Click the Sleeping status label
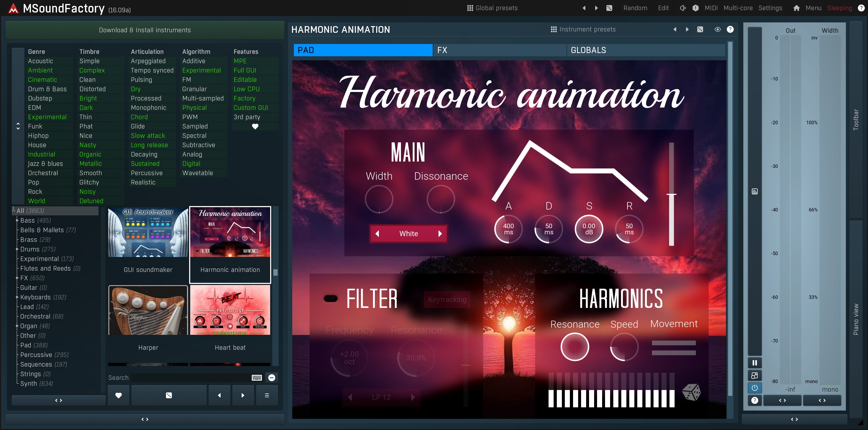The height and width of the screenshot is (430, 868). 839,8
